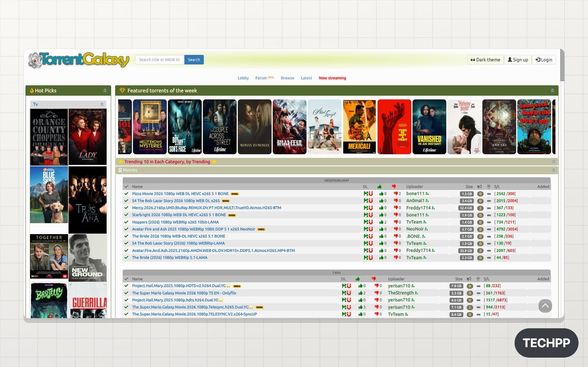Viewport: 588px width, 367px height.
Task: Collapse the Hot Picks panel
Action: pyautogui.click(x=105, y=91)
